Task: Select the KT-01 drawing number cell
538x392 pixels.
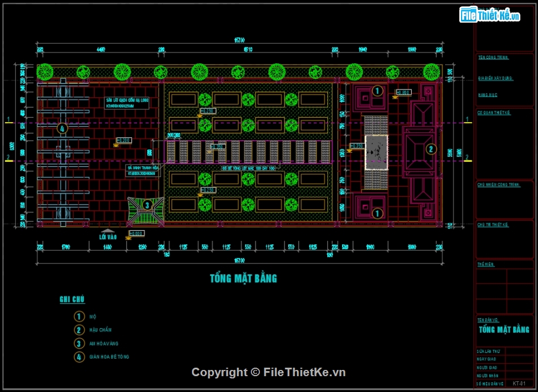Action: (x=519, y=384)
